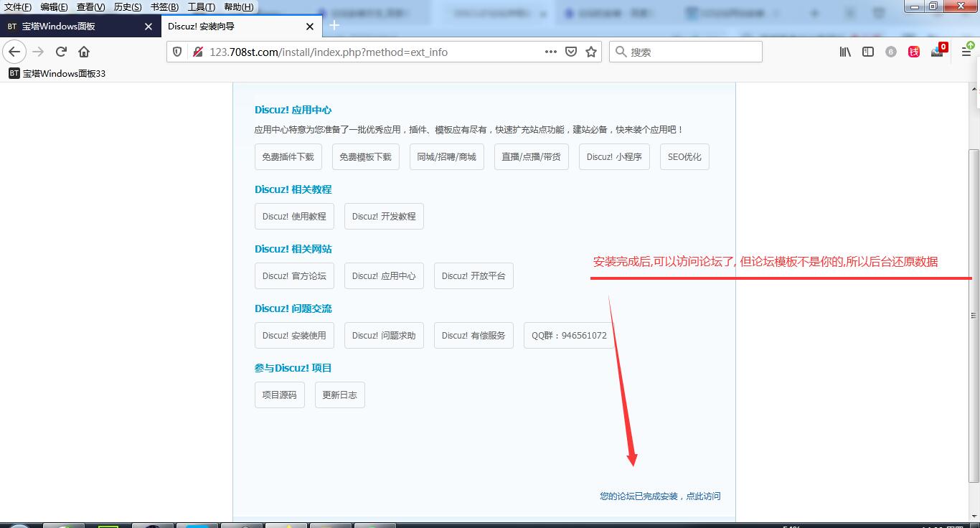The width and height of the screenshot is (980, 528).
Task: Open the 编辑(E) menu
Action: coord(54,7)
